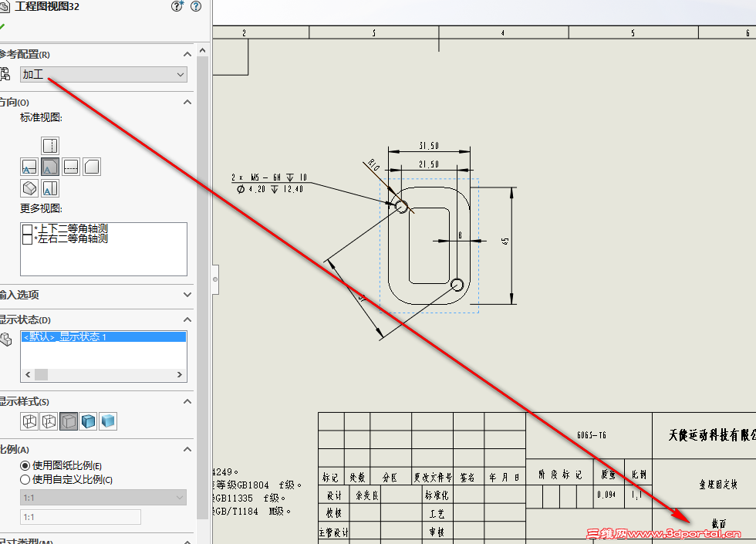Click the 0.094 weight value cell

pos(606,495)
